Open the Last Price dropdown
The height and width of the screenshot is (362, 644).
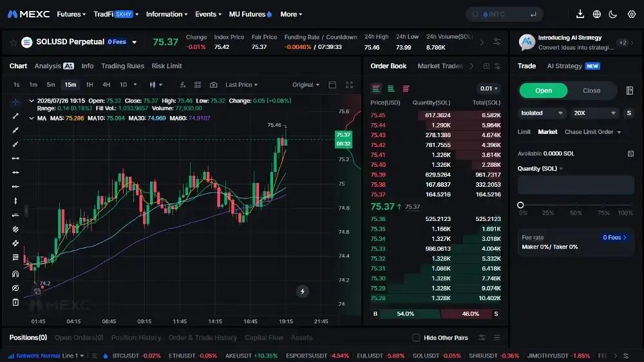(x=241, y=84)
